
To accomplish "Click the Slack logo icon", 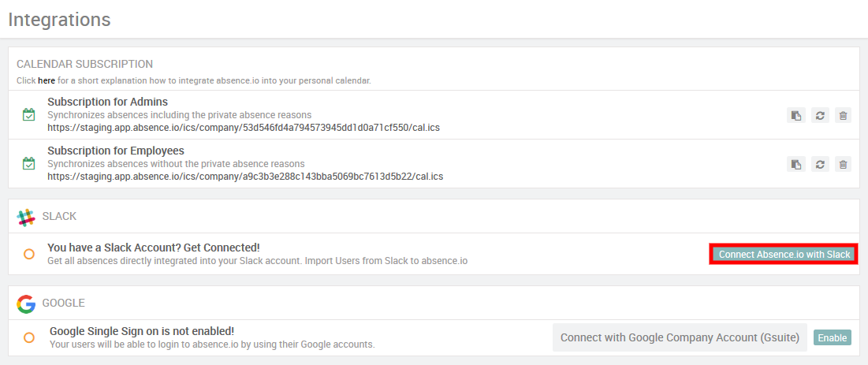I will pyautogui.click(x=27, y=217).
